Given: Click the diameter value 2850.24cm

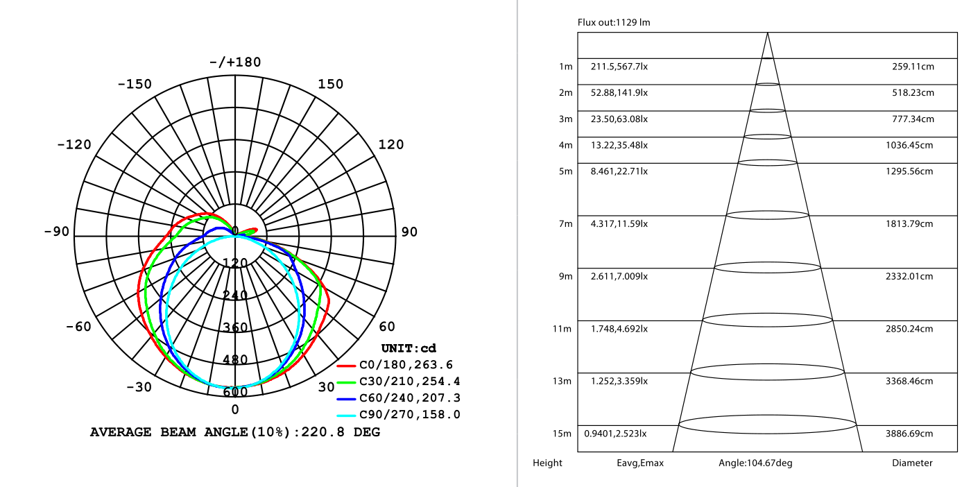Looking at the screenshot, I should (909, 329).
